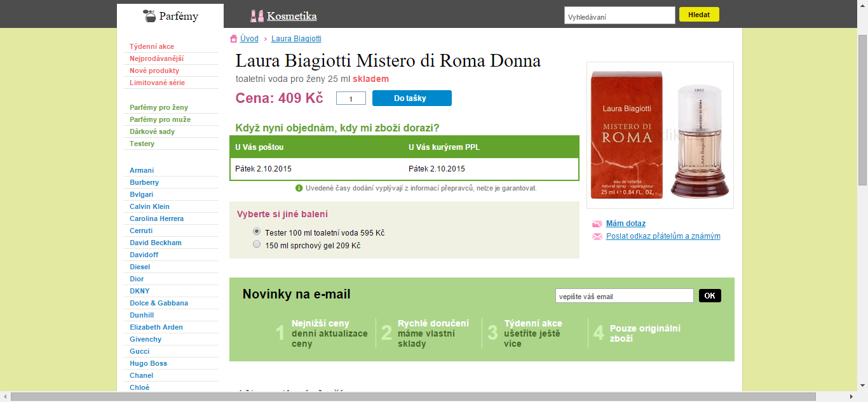
Task: Open Dior brand link
Action: pyautogui.click(x=137, y=279)
